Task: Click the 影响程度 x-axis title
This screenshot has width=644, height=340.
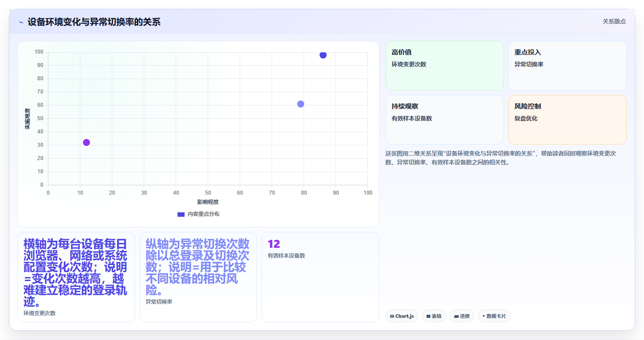Action: [x=208, y=202]
